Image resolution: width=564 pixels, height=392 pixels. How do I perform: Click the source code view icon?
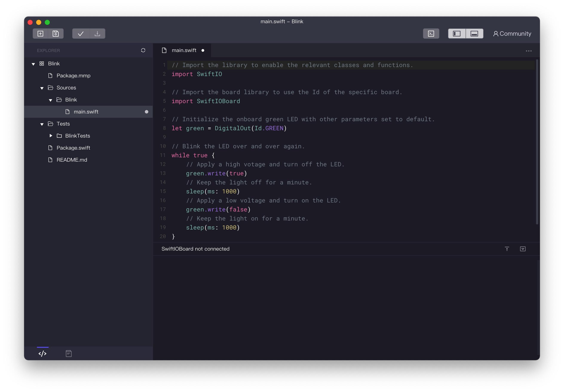pos(42,354)
